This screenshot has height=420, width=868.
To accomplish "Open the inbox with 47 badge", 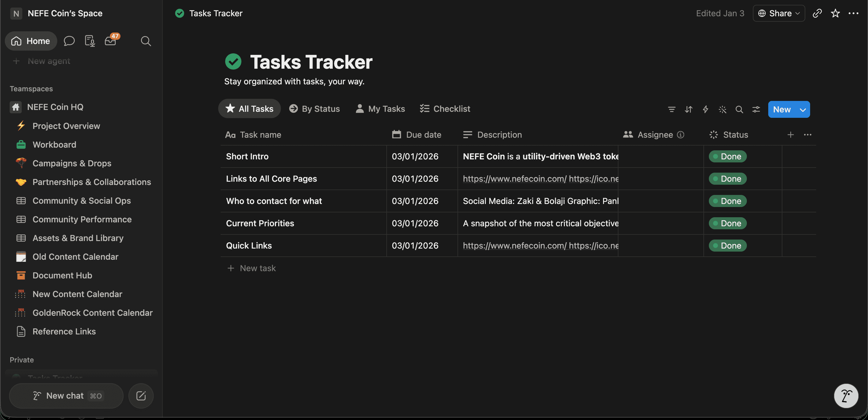I will (x=111, y=41).
